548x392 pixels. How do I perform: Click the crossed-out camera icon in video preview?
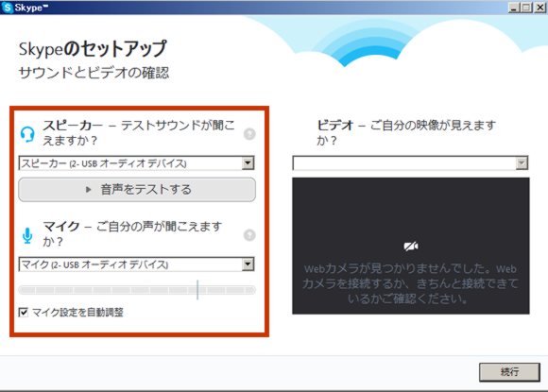pyautogui.click(x=411, y=246)
